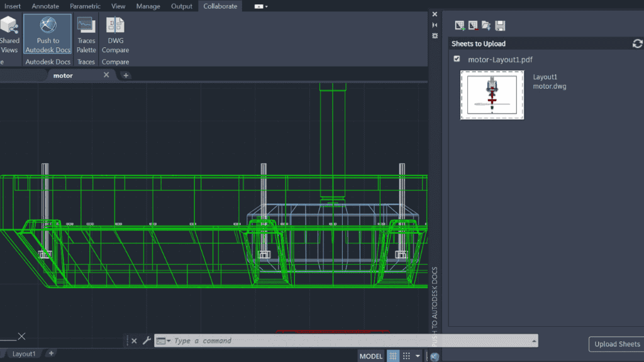Add a new layout tab
Screen dimensions: 644x362
(x=52, y=353)
